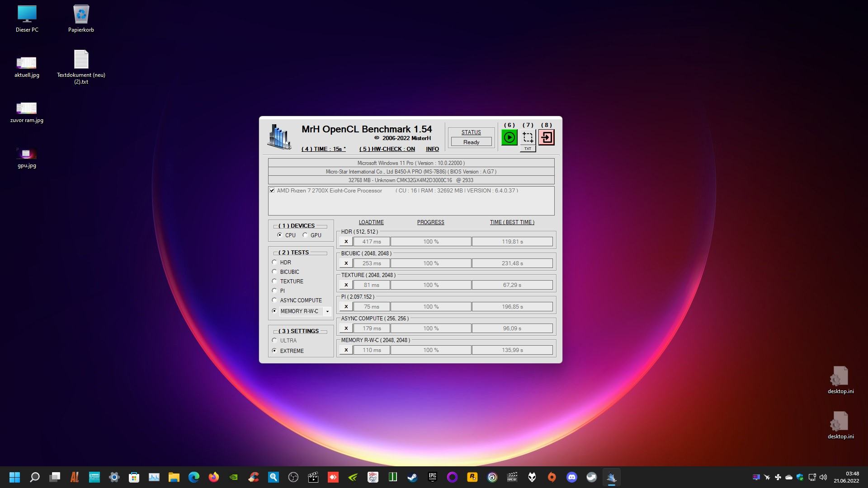The image size is (868, 488).
Task: Click the red exit application icon
Action: tap(546, 137)
